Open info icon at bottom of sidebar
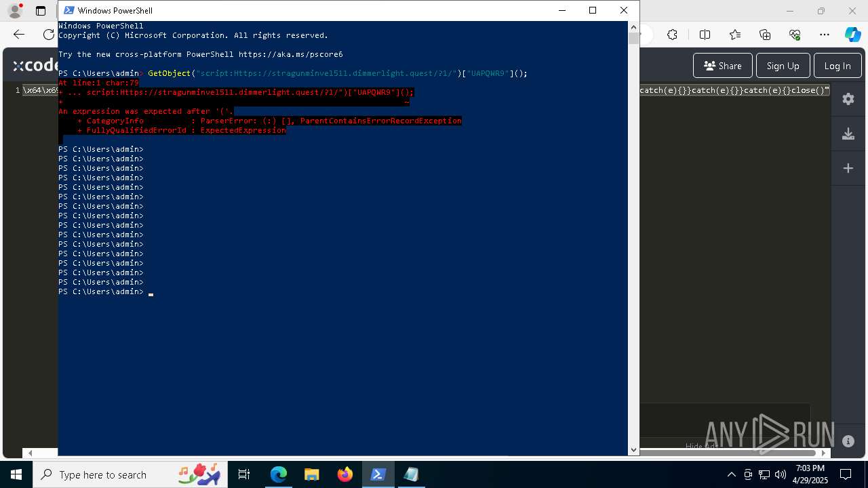The image size is (868, 488). (848, 441)
